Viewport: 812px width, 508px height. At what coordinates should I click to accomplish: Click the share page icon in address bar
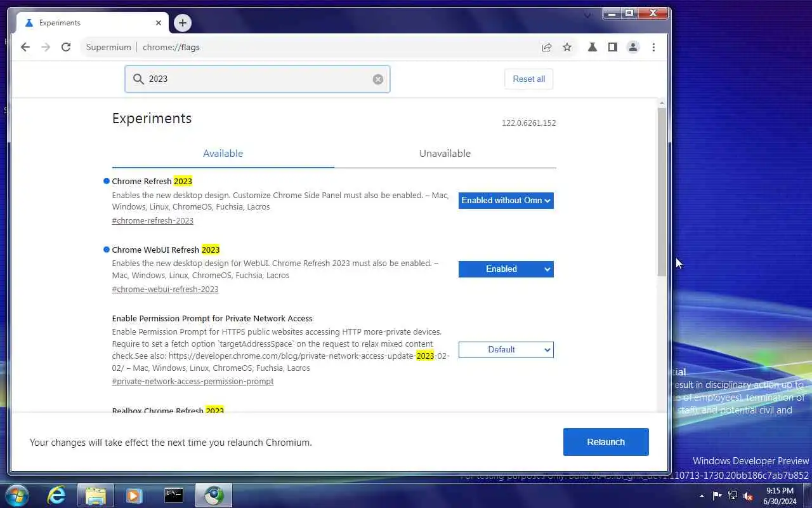[x=546, y=47]
